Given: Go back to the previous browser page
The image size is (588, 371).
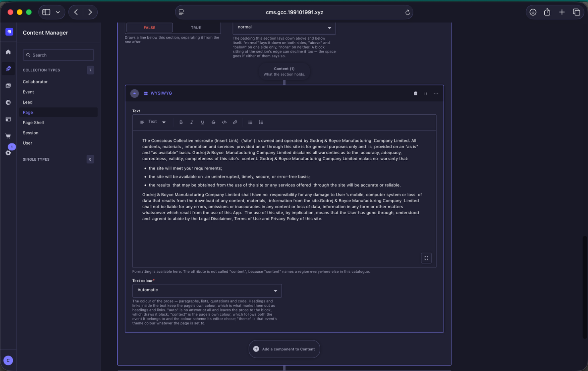Looking at the screenshot, I should (x=76, y=12).
